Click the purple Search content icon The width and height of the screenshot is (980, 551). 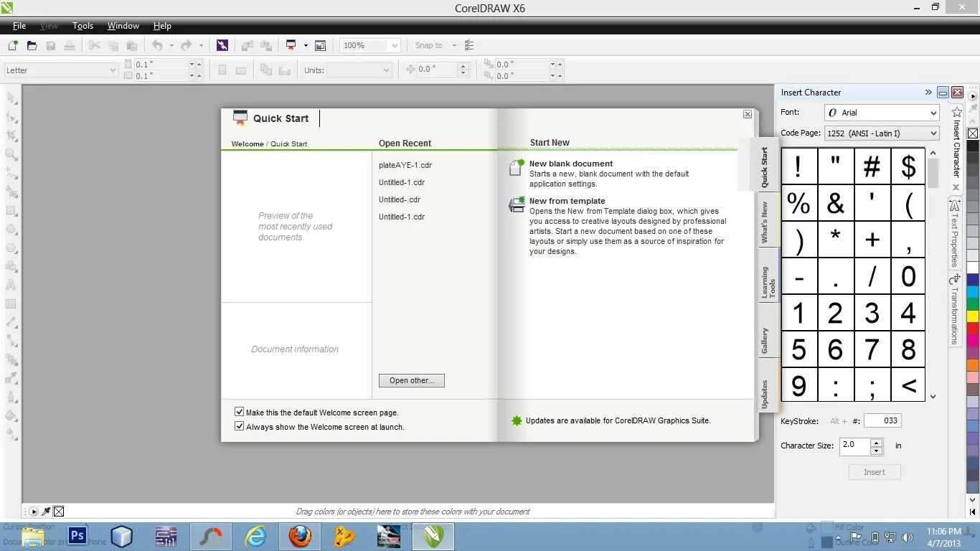pos(222,45)
